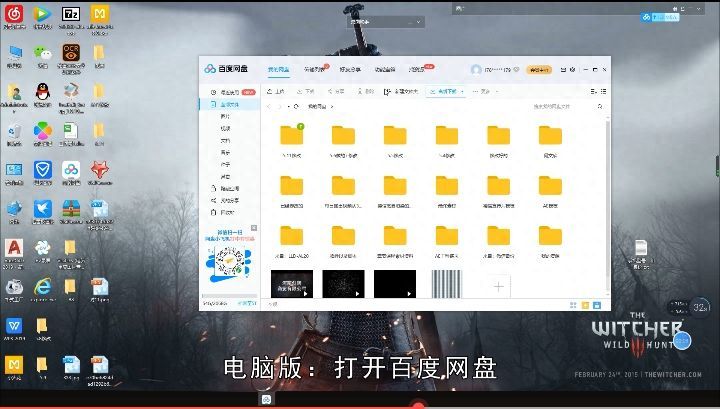
Task: Open the dropdown on the small top-center floating bar
Action: (x=418, y=22)
